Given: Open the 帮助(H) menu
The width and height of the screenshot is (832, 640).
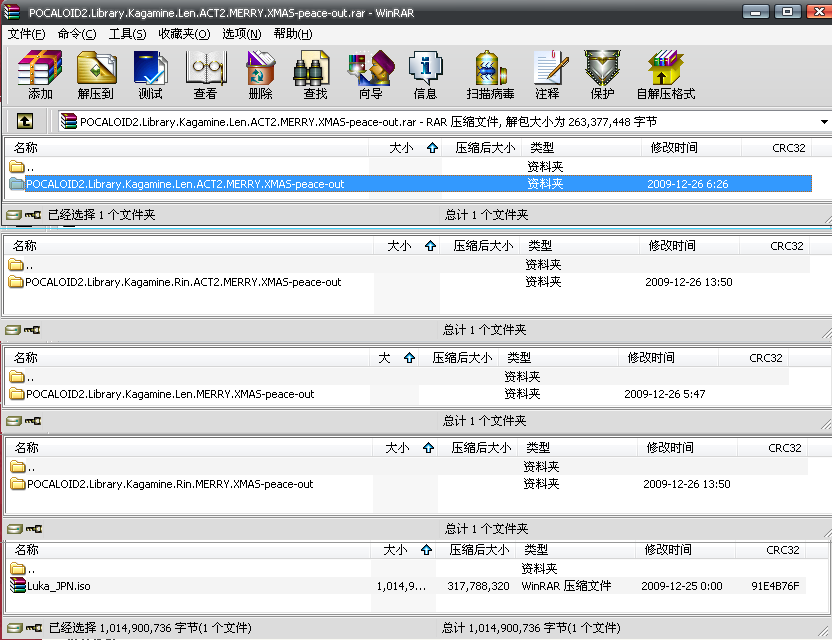Looking at the screenshot, I should tap(293, 34).
